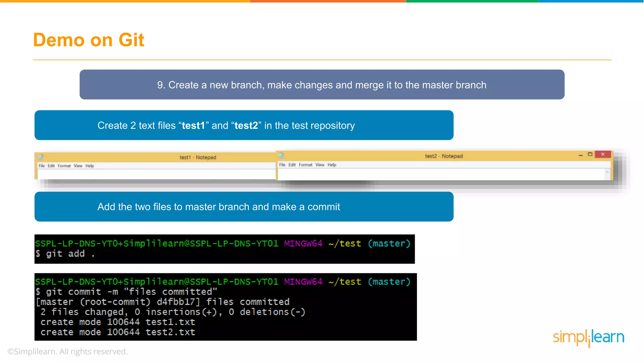
Task: Click '2 files changed, 0 insertions' line
Action: coord(173,312)
